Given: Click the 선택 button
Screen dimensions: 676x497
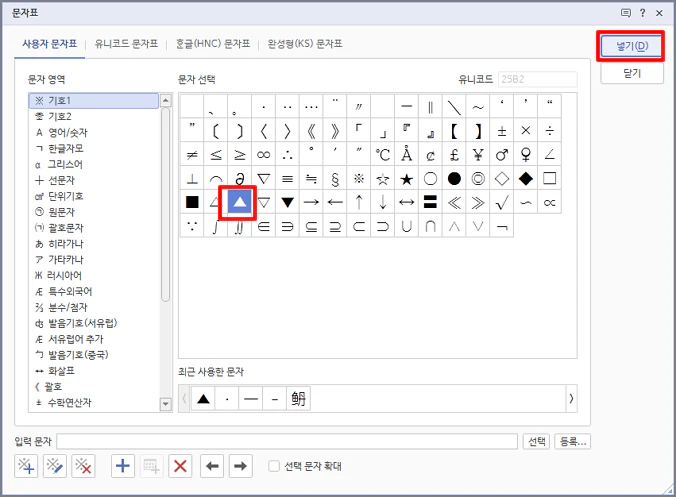Looking at the screenshot, I should tap(537, 441).
